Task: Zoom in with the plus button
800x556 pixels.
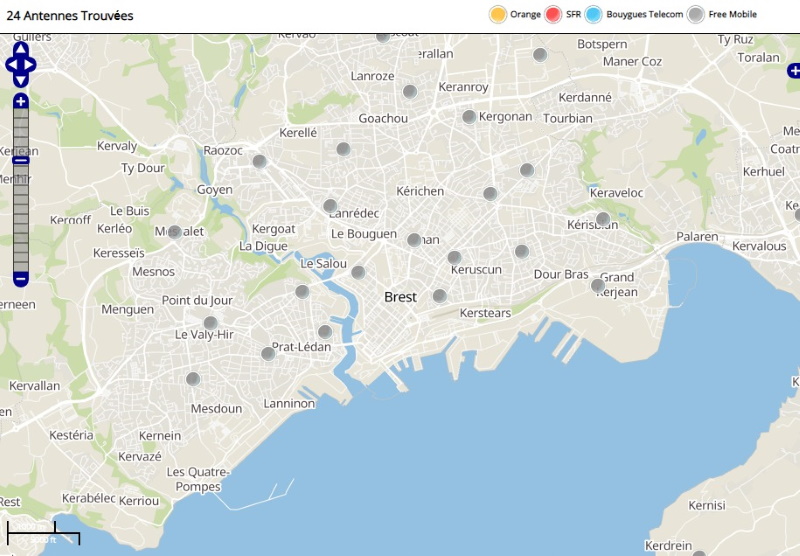Action: (21, 102)
